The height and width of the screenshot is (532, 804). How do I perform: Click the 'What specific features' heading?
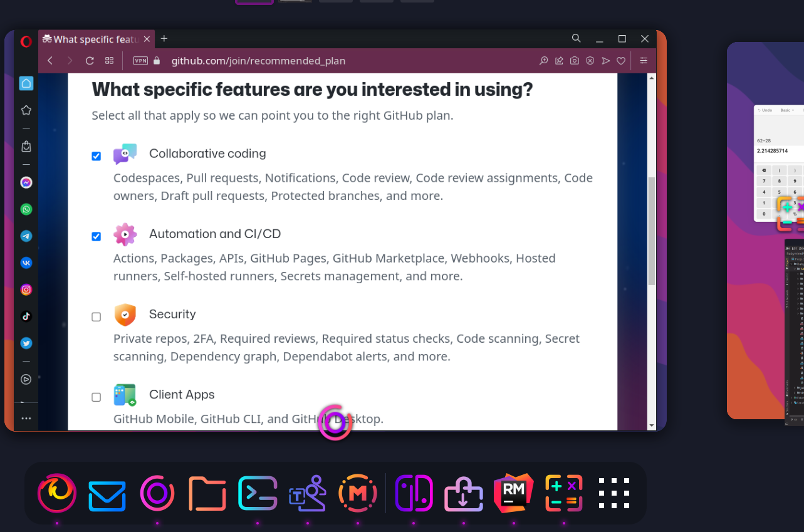tap(312, 90)
